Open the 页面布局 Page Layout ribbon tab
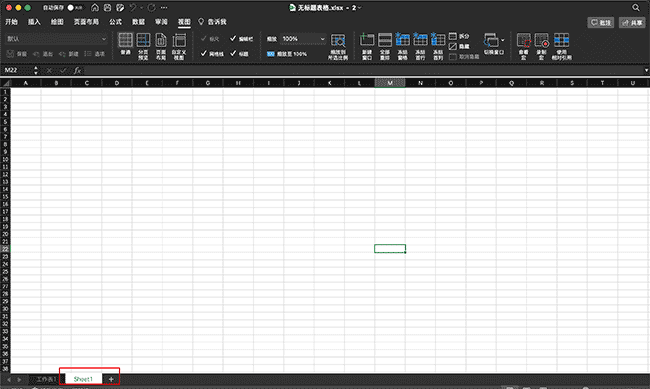This screenshot has width=650, height=389. tap(86, 22)
